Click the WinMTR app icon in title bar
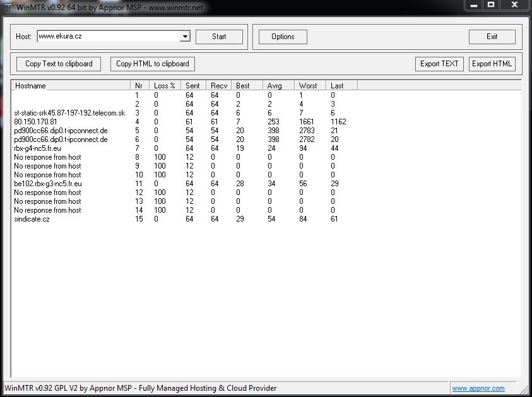 (9, 6)
